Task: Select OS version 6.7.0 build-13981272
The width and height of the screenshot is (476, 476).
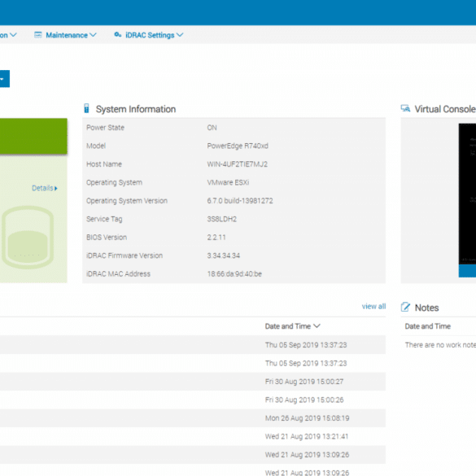Action: [x=240, y=201]
